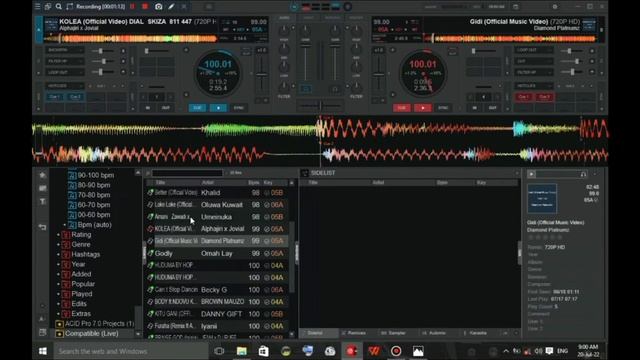Click the browser search input field
The width and height of the screenshot is (640, 360).
click(187, 173)
